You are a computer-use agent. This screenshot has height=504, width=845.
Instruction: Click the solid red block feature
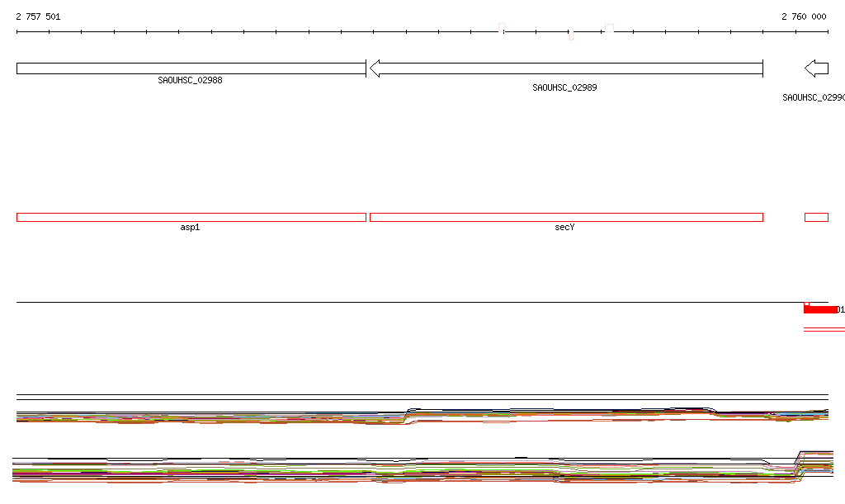819,309
